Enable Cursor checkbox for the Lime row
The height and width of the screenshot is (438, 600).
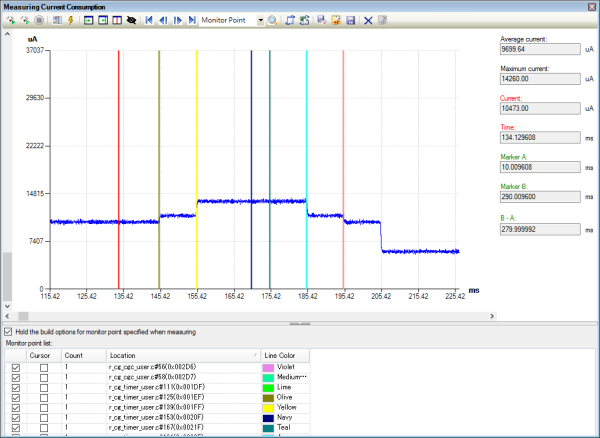[43, 389]
